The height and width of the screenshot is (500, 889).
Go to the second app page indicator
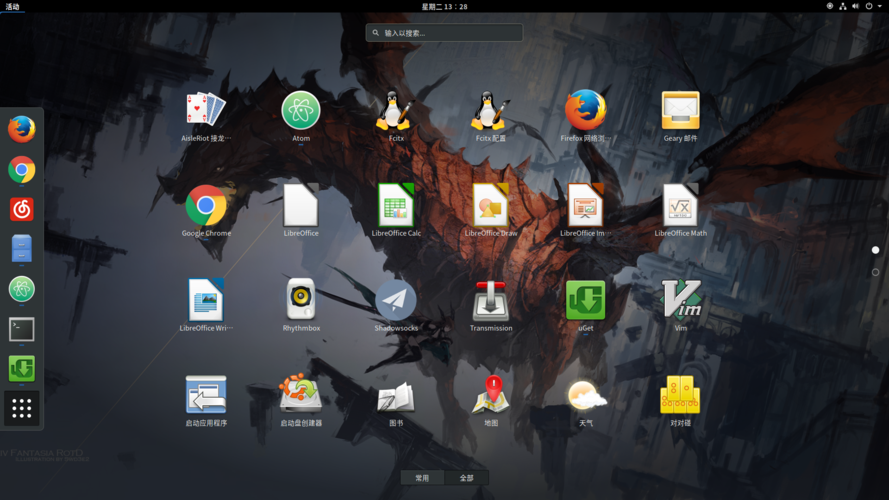tap(875, 272)
